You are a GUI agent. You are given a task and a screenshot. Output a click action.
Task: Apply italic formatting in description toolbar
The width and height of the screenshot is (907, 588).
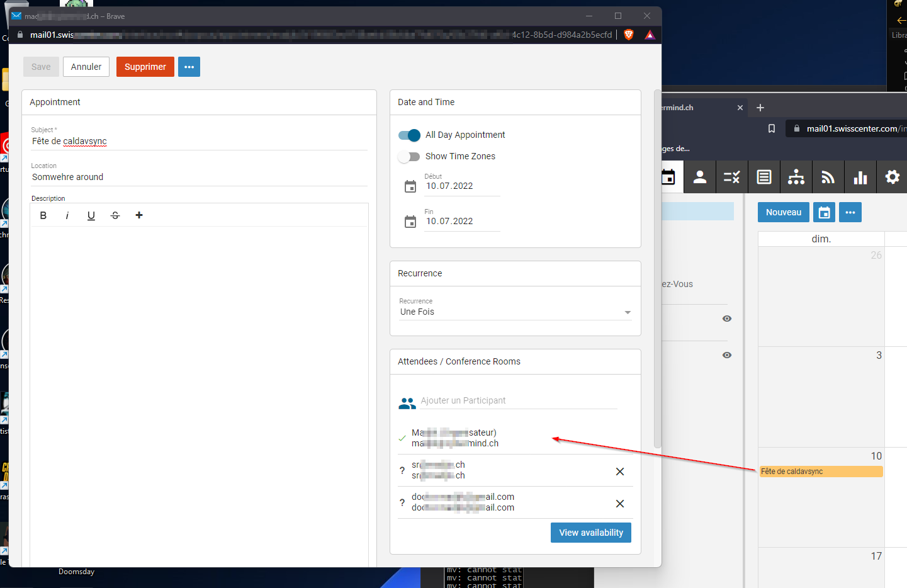tap(67, 215)
